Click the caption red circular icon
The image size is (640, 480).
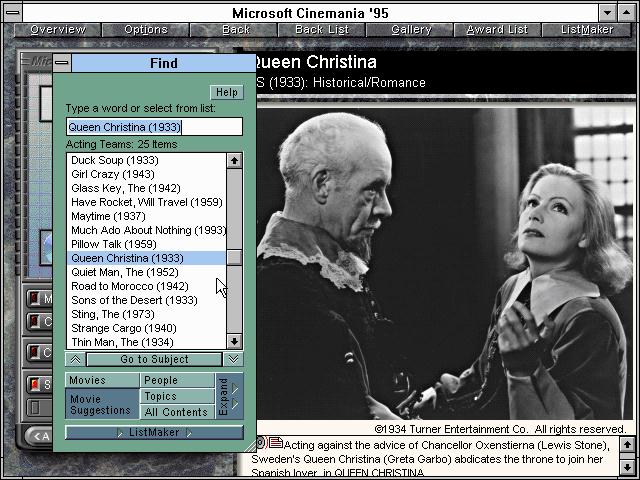click(x=261, y=442)
